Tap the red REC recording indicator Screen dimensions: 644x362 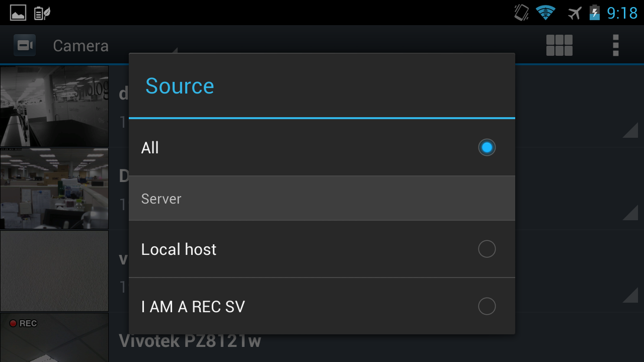pos(23,323)
